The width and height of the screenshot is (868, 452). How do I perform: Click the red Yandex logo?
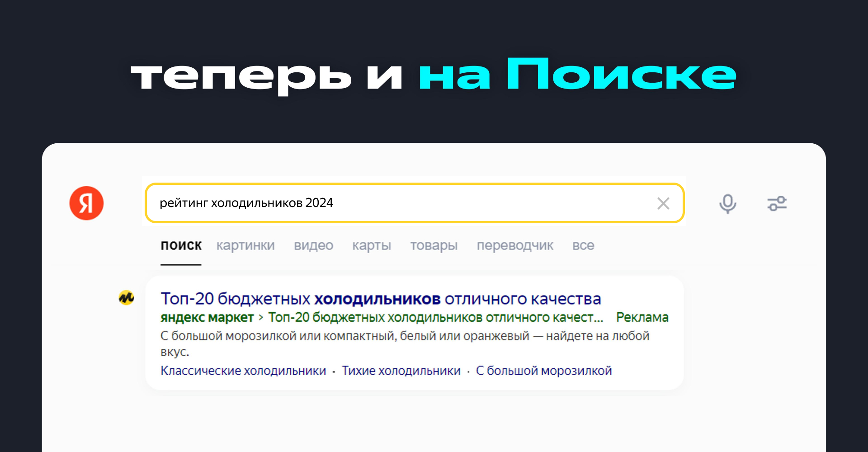coord(86,203)
